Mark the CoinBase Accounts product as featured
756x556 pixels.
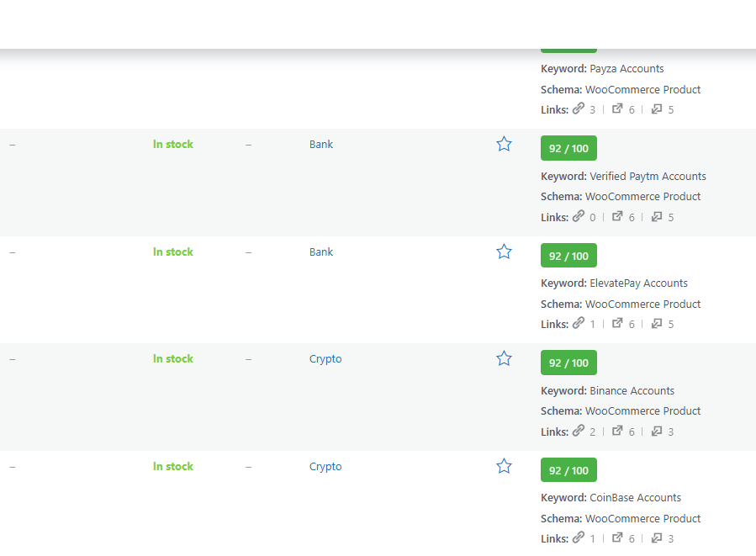(x=504, y=466)
